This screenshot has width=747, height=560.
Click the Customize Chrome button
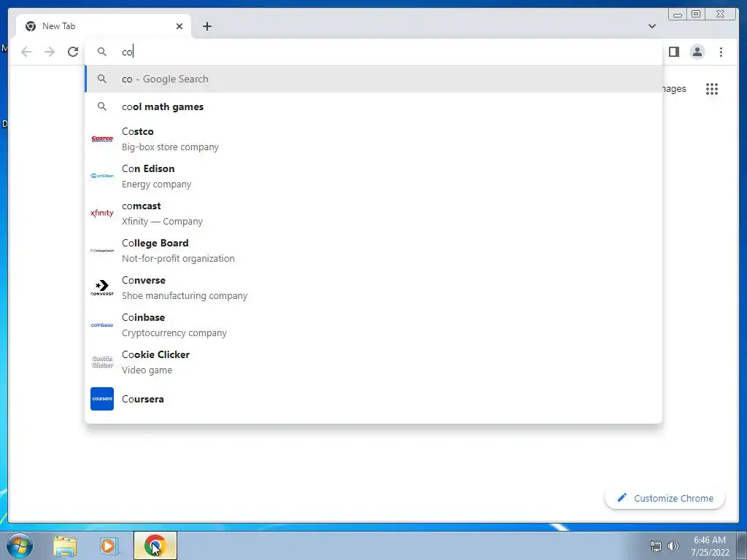665,498
